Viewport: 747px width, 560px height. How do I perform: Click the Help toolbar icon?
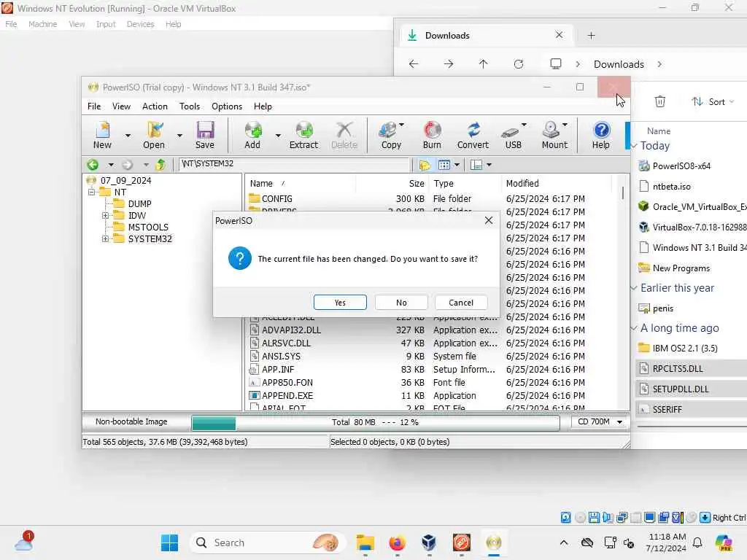click(601, 135)
